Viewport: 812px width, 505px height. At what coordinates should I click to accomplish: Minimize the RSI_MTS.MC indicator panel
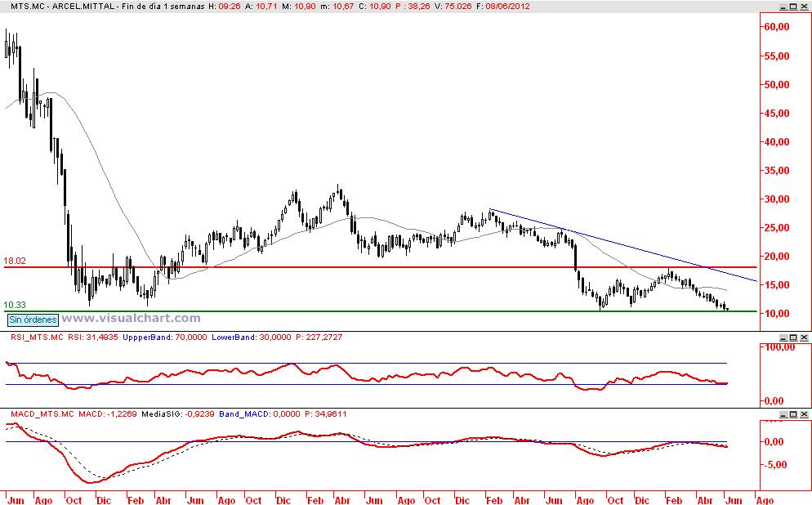[x=783, y=337]
